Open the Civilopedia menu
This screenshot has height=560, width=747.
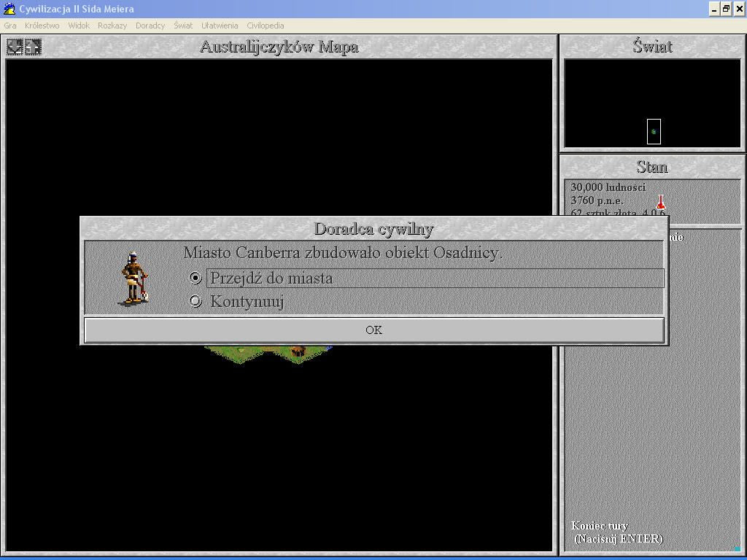tap(266, 26)
